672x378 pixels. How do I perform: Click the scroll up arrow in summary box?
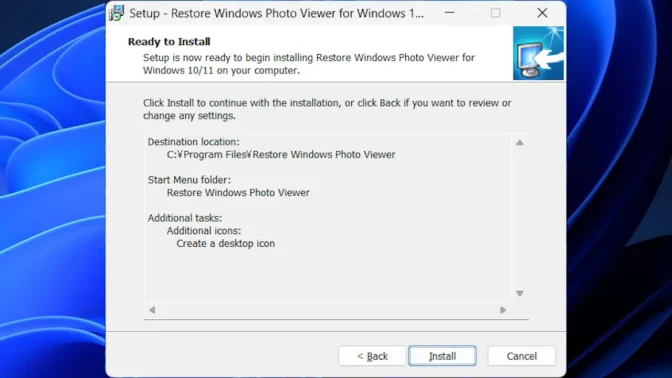[519, 143]
